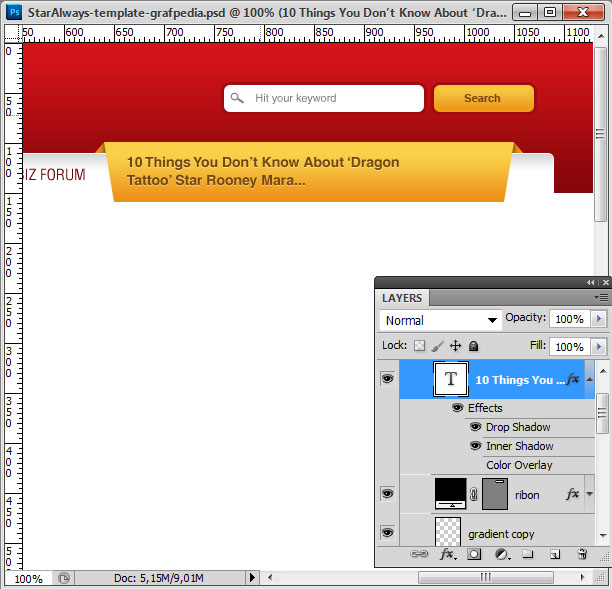Select the Drop Shadow effect row
Screen dimensions: 612x589
(530, 427)
